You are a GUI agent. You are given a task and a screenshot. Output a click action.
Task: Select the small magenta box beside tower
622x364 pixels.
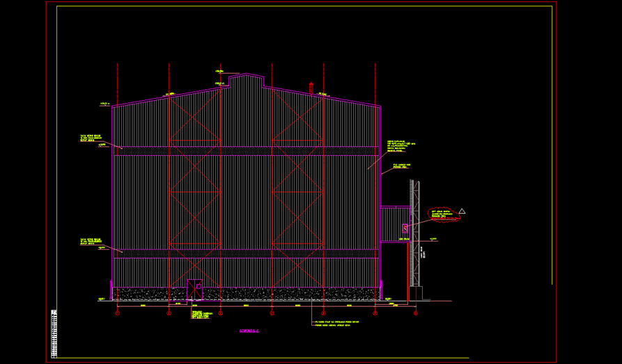pos(405,228)
